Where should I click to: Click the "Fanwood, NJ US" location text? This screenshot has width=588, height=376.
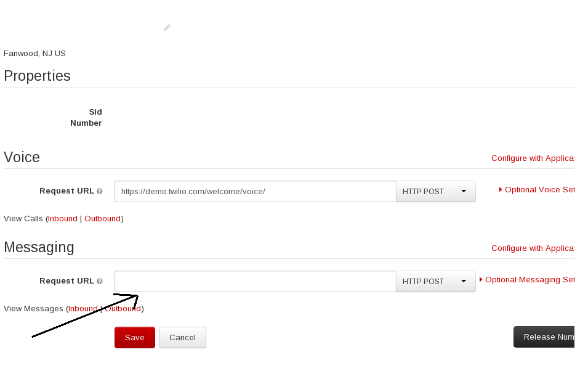[x=34, y=53]
